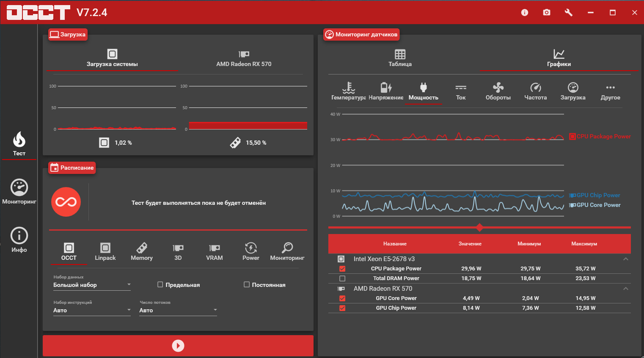This screenshot has height=358, width=644.
Task: Open the Число потоков dropdown
Action: 178,310
